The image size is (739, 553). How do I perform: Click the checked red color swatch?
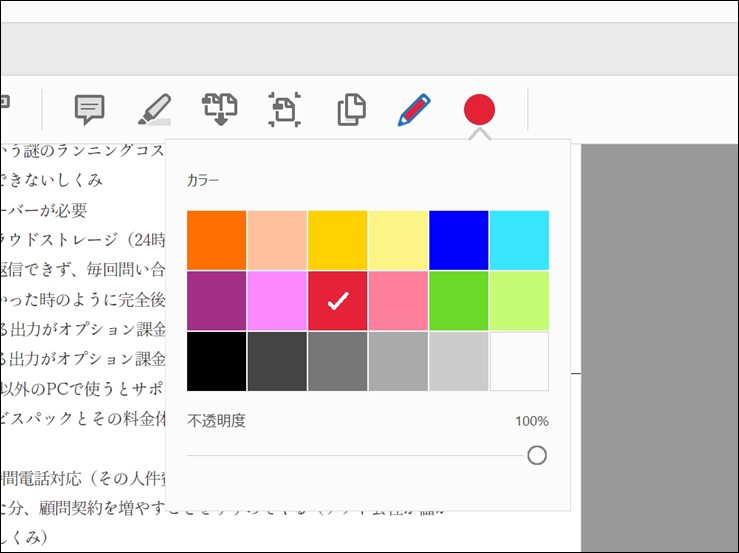click(x=337, y=301)
